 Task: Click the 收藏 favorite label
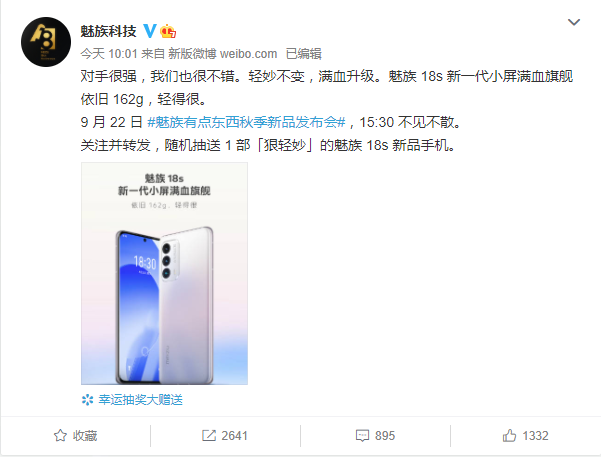tap(85, 436)
